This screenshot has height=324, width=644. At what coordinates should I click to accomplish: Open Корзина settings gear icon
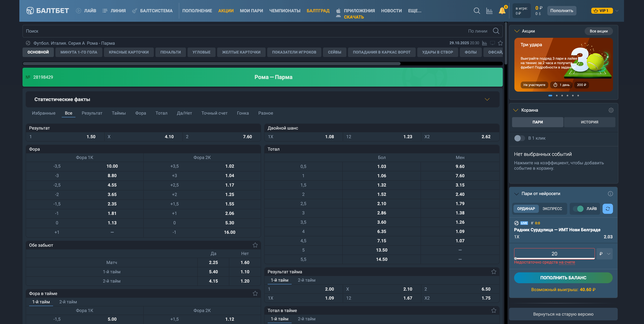(611, 110)
